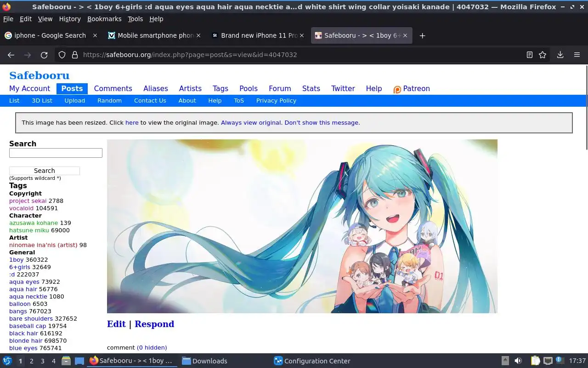The height and width of the screenshot is (368, 588).
Task: Open the Comments section
Action: tap(113, 89)
